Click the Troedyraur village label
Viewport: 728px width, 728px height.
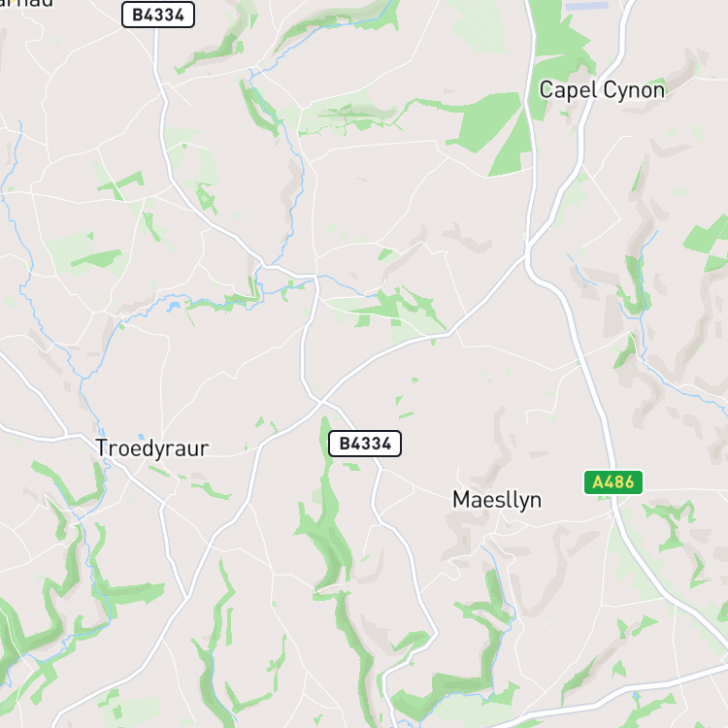pyautogui.click(x=152, y=448)
